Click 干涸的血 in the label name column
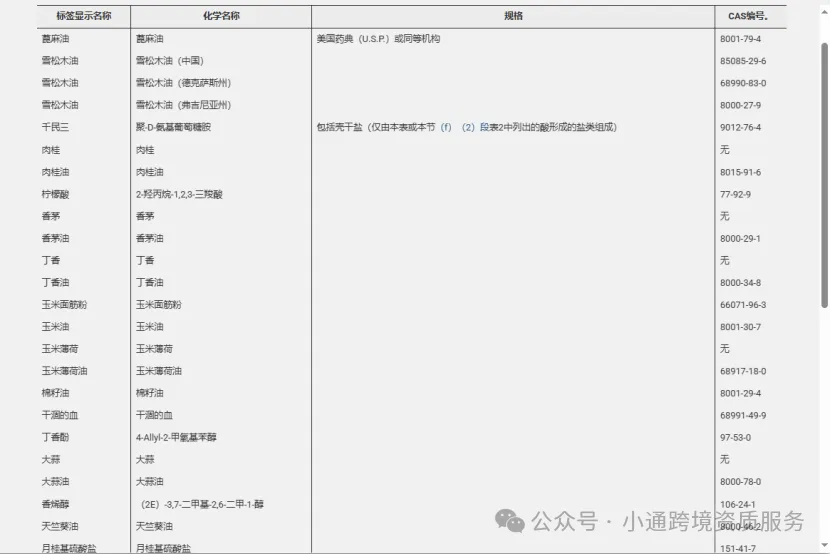Viewport: 831px width, 554px height. 60,416
